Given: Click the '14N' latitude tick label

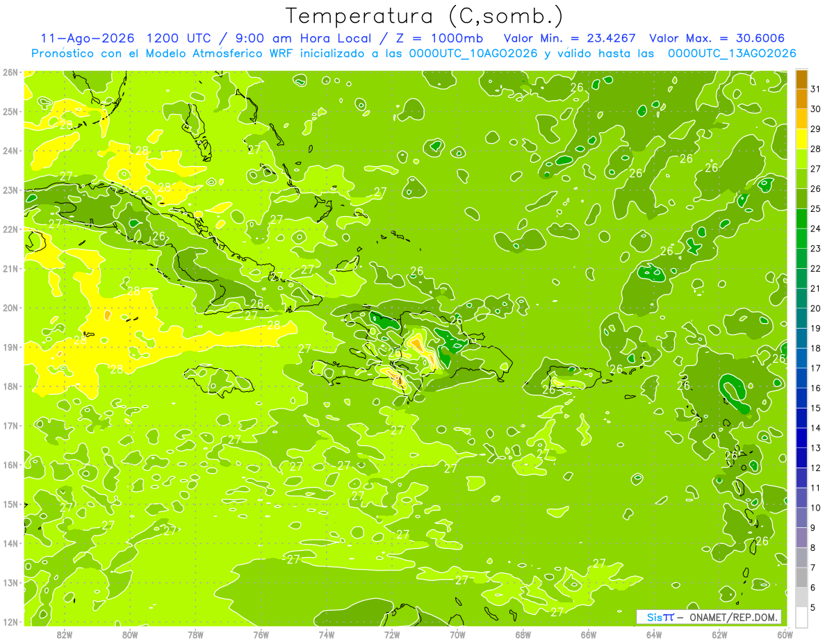Looking at the screenshot, I should click(10, 543).
